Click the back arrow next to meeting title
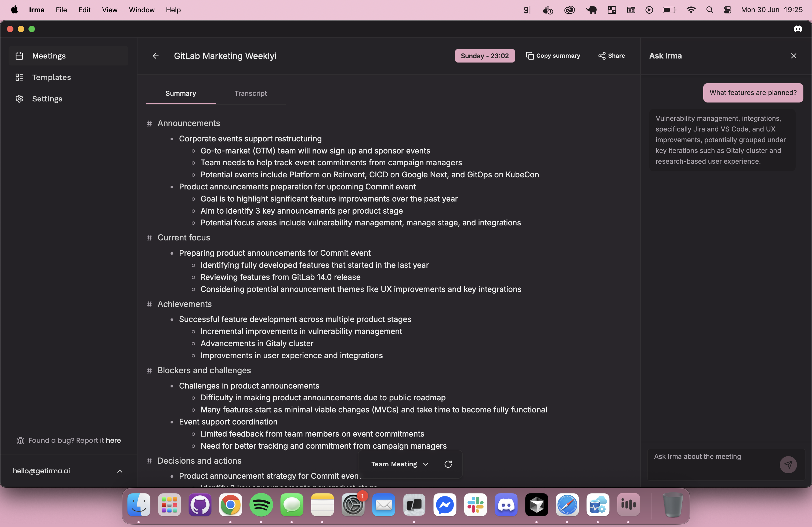This screenshot has height=527, width=812. pyautogui.click(x=155, y=56)
